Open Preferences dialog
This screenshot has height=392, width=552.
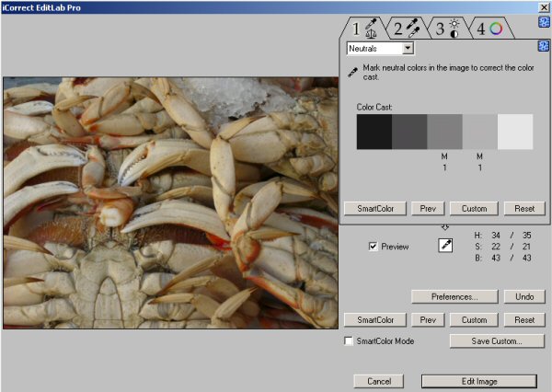[454, 296]
